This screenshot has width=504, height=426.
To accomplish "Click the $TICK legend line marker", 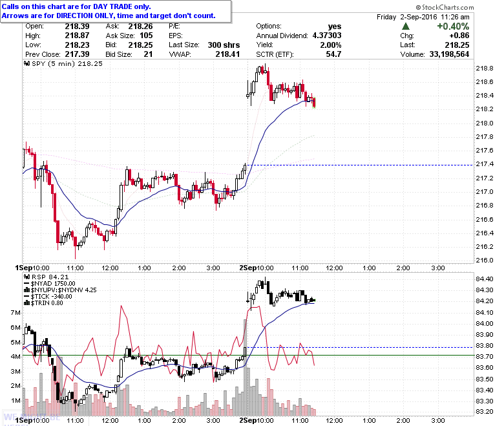I will (26, 297).
